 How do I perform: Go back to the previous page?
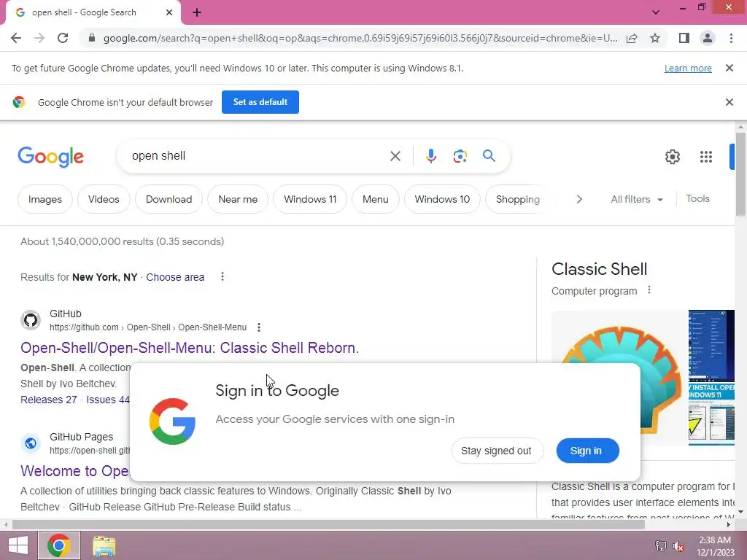pyautogui.click(x=16, y=38)
